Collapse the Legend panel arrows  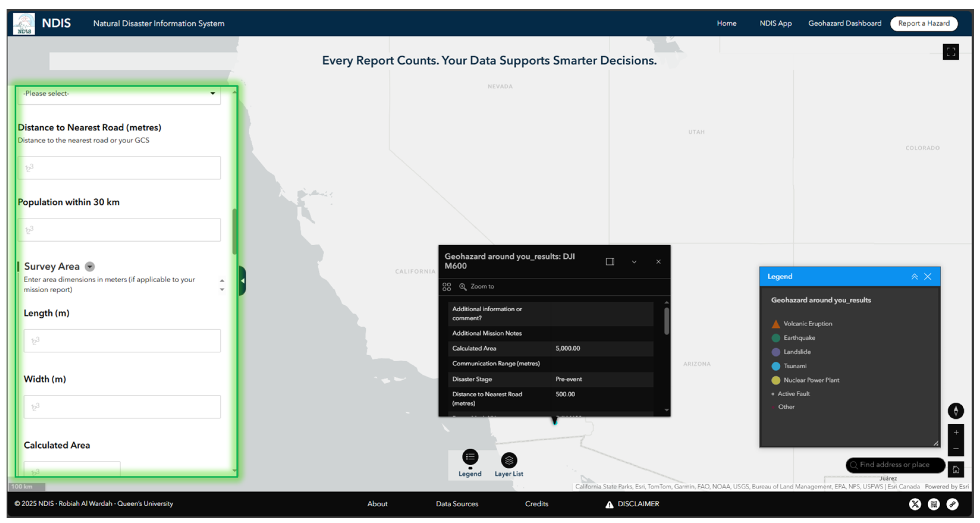pos(914,277)
